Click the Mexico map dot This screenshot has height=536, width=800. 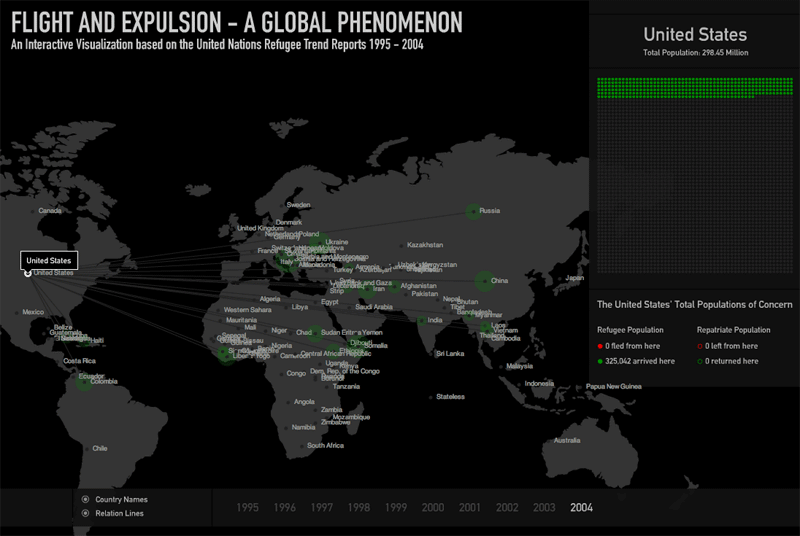(x=17, y=312)
